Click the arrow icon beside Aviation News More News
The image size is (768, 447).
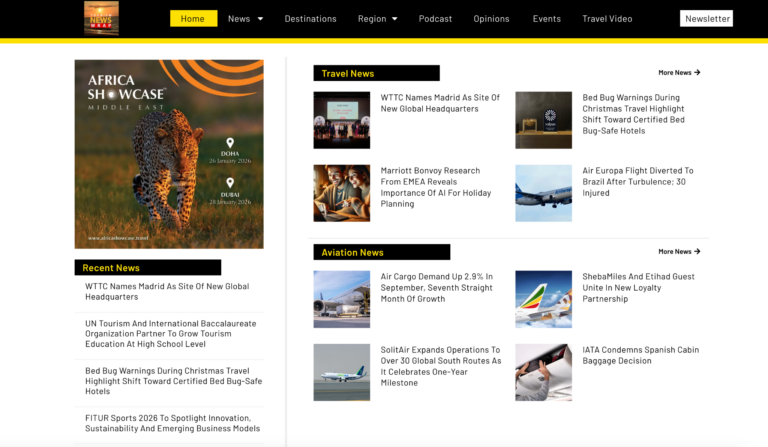pos(697,252)
